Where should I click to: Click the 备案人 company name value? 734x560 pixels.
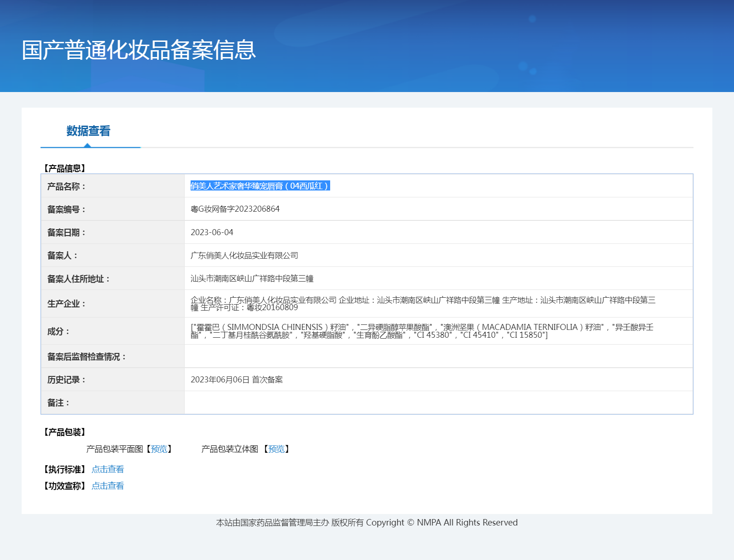point(244,255)
